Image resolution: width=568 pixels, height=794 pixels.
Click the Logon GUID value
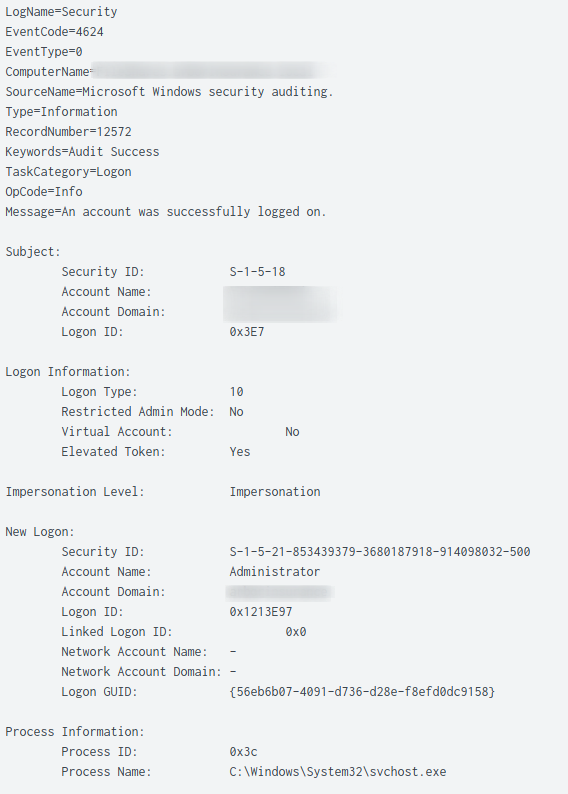tap(362, 692)
